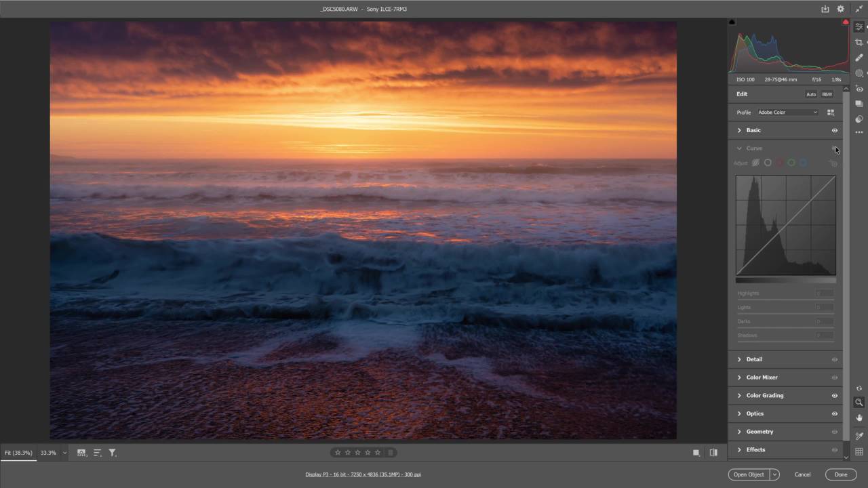Click the Auto button
This screenshot has height=488, width=868.
click(811, 94)
